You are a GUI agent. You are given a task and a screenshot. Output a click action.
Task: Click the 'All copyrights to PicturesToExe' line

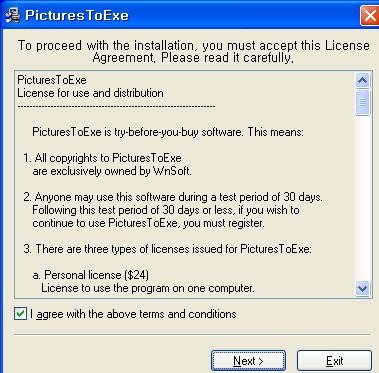103,158
